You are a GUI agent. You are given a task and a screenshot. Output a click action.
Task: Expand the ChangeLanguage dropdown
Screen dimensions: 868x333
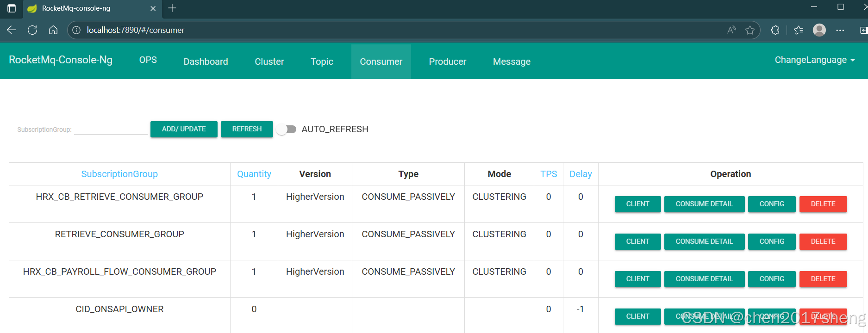[x=815, y=60]
